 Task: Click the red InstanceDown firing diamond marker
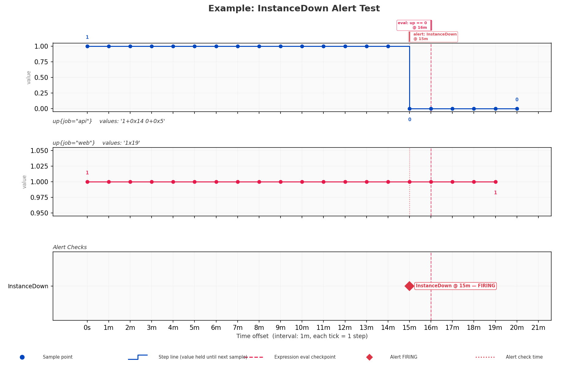click(409, 286)
